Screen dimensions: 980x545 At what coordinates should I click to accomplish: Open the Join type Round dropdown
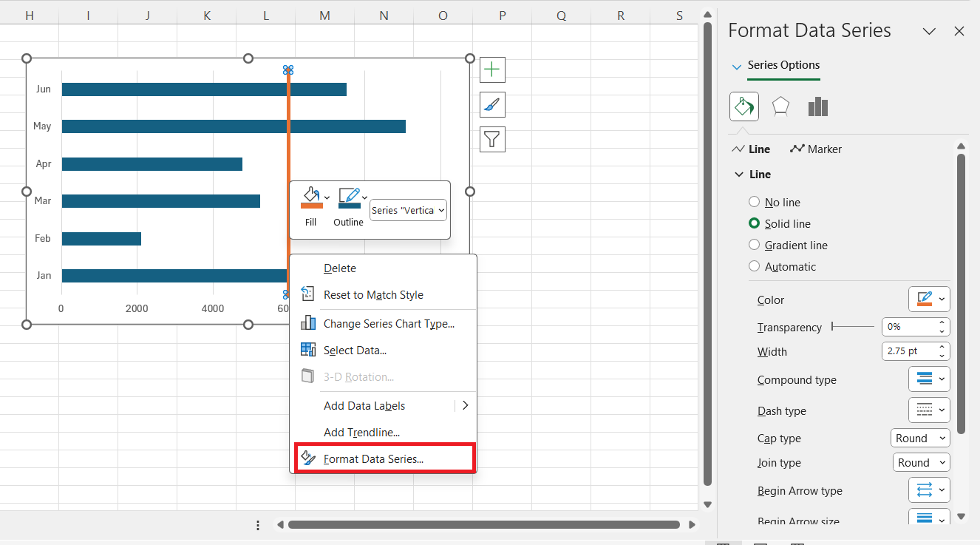(921, 463)
